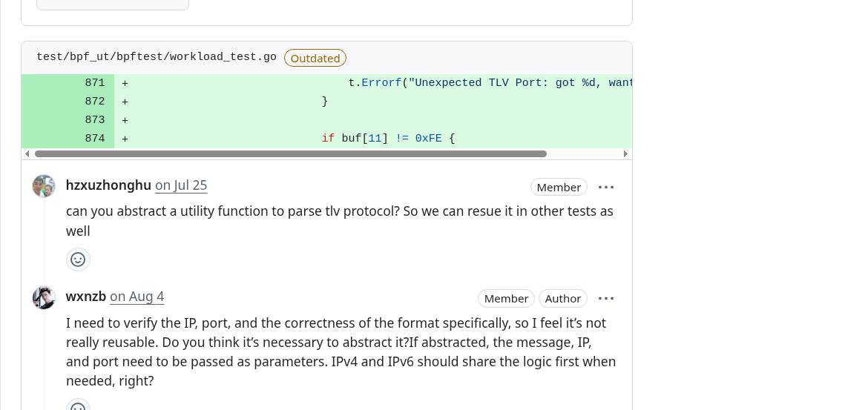
Task: Click the code scrollbar's right arrow
Action: click(x=625, y=154)
